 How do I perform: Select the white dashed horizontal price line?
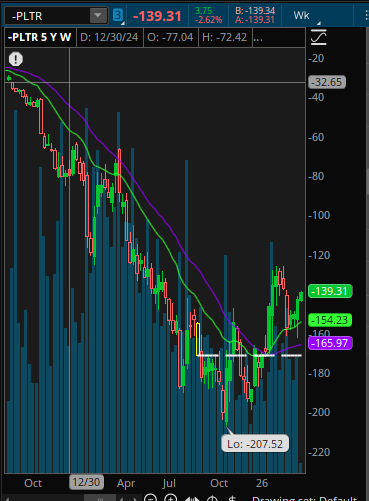[249, 356]
